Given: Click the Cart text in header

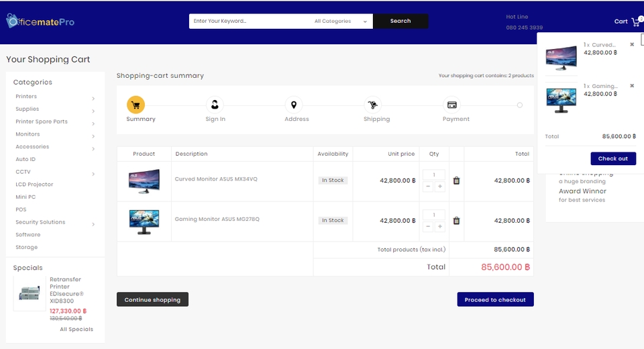Looking at the screenshot, I should pos(621,21).
